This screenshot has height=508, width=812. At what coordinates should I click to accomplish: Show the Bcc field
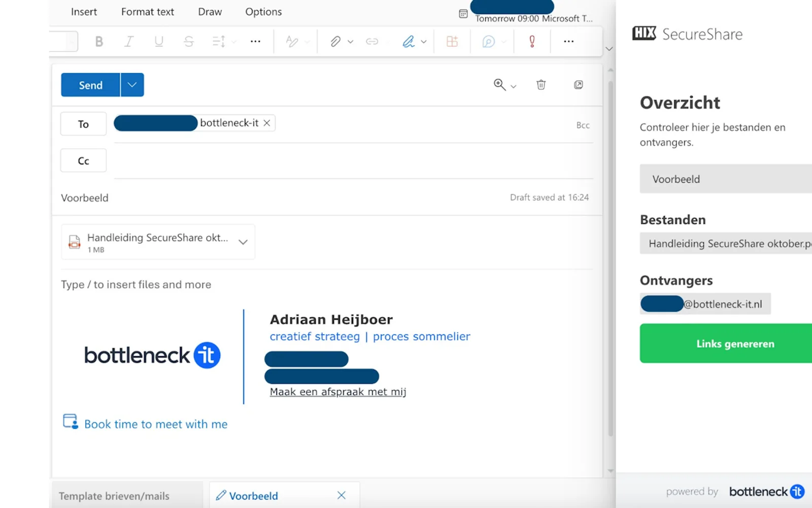(x=583, y=125)
